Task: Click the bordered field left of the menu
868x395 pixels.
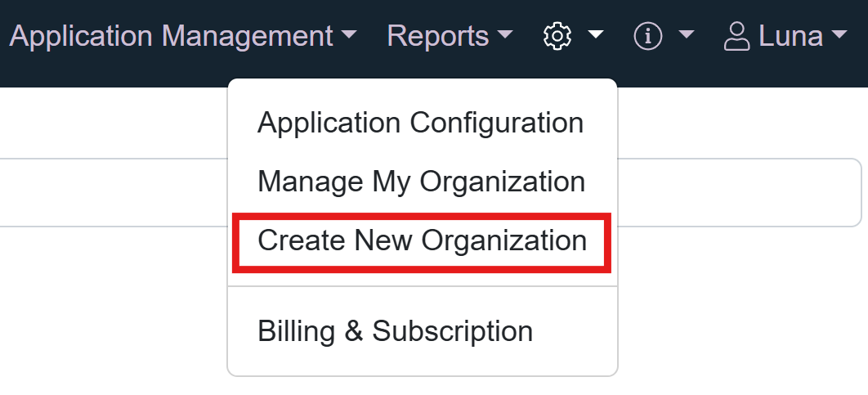Action: [x=113, y=192]
